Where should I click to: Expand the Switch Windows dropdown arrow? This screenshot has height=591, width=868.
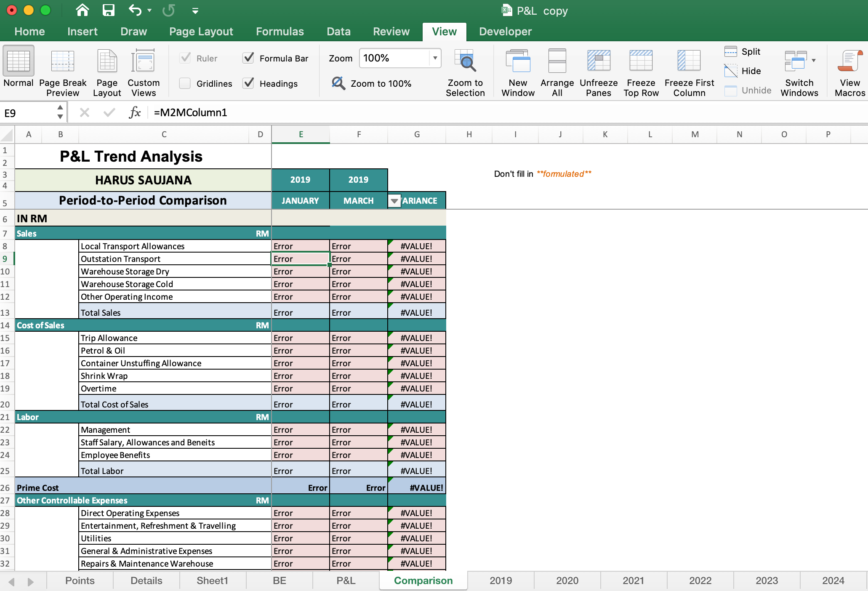coord(814,61)
